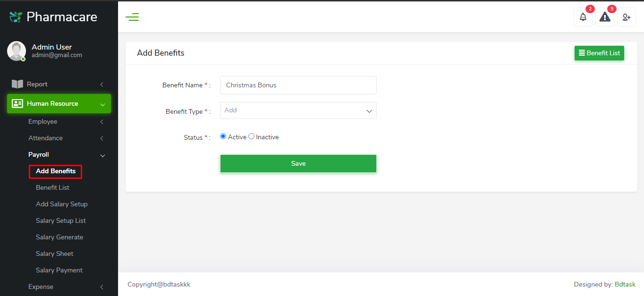This screenshot has height=296, width=644.
Task: Select the Active status radio button
Action: [x=223, y=136]
